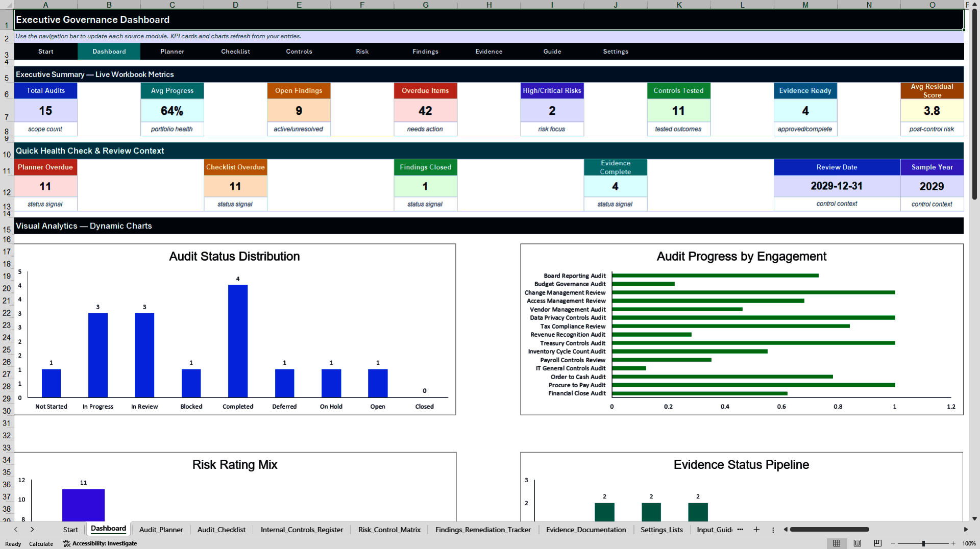
Task: Click the previous sheet arrow
Action: pyautogui.click(x=16, y=530)
